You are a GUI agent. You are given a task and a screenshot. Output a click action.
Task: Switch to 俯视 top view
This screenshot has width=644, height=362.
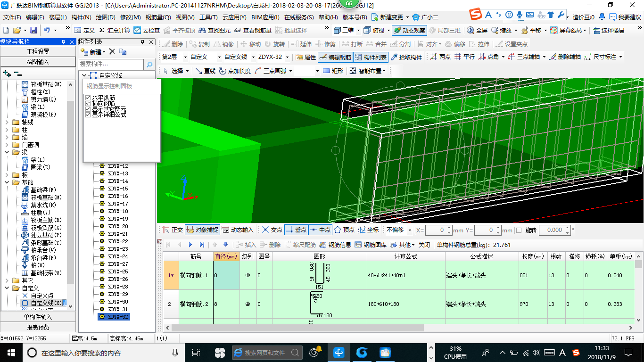(374, 30)
